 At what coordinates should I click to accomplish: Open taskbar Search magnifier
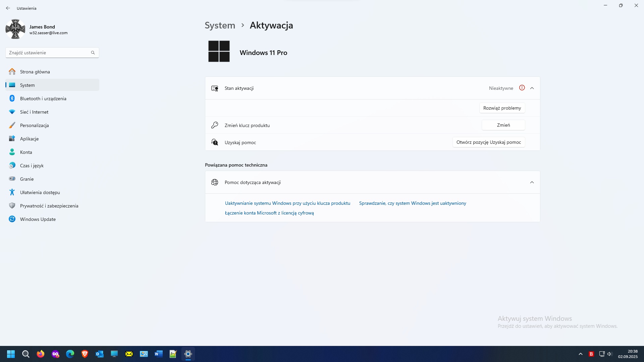26,354
